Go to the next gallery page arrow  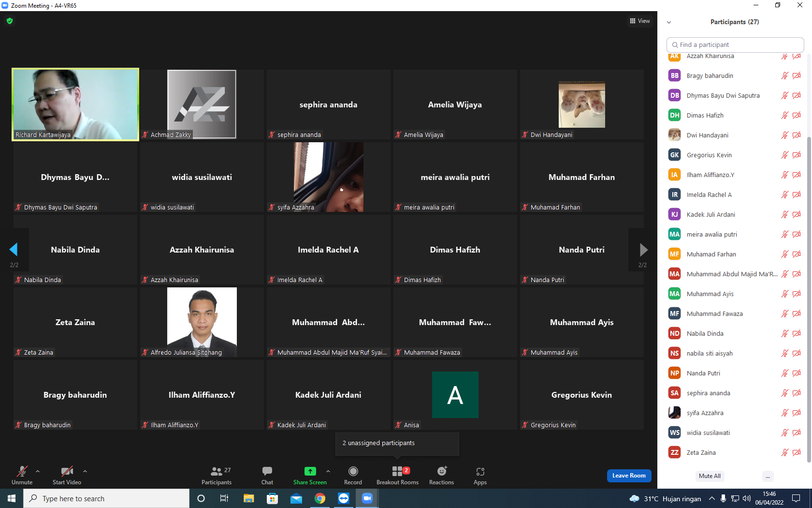point(643,250)
